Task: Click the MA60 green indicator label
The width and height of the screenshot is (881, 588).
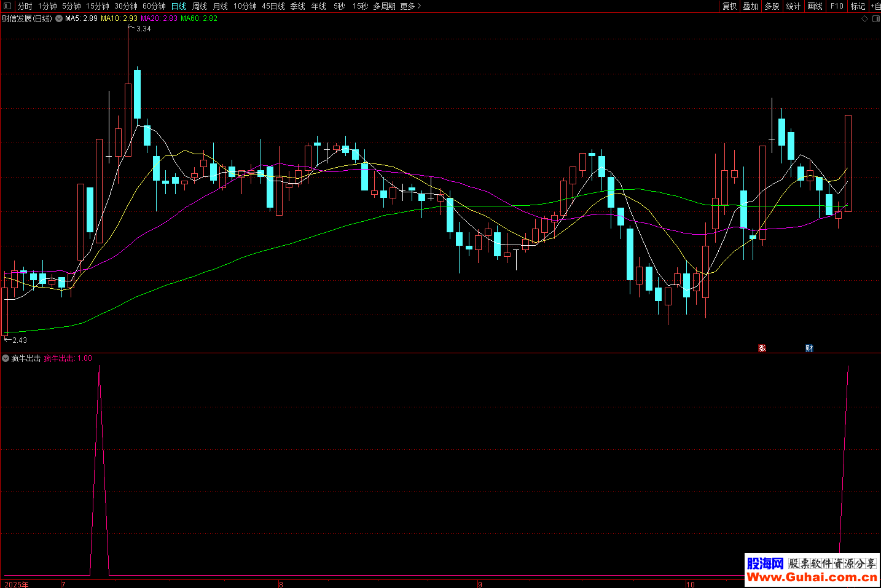Action: (x=198, y=18)
